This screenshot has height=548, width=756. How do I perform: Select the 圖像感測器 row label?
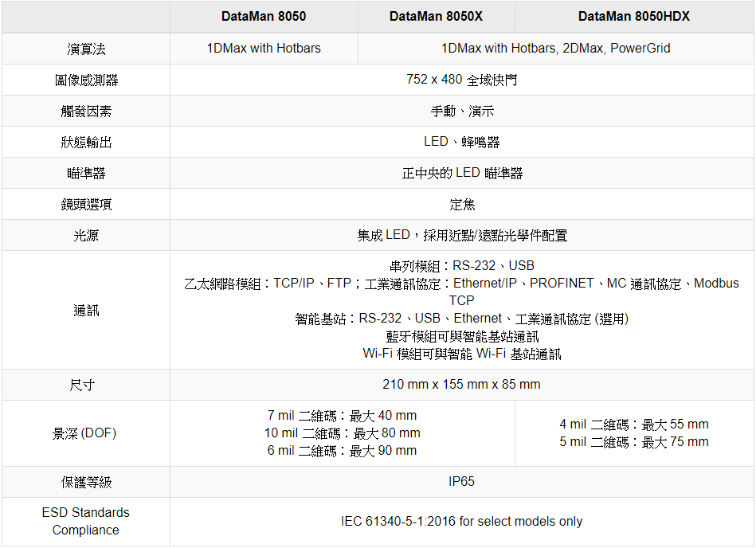coord(86,80)
